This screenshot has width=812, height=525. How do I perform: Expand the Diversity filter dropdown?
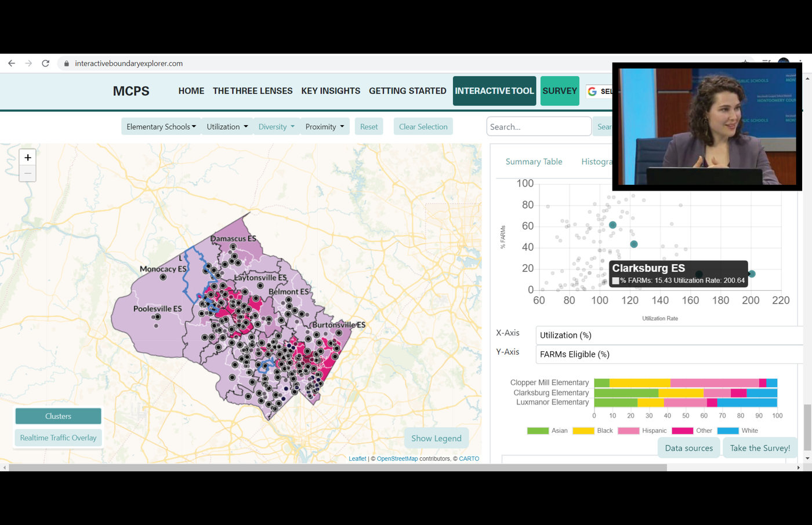pos(277,126)
